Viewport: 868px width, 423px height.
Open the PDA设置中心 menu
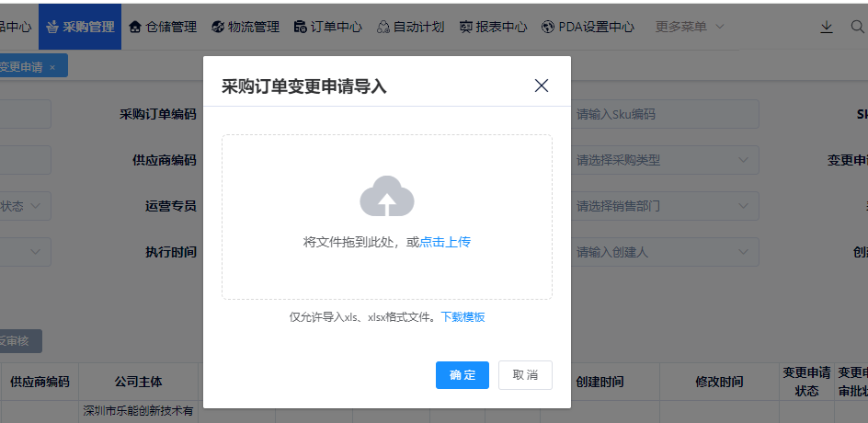(x=588, y=27)
